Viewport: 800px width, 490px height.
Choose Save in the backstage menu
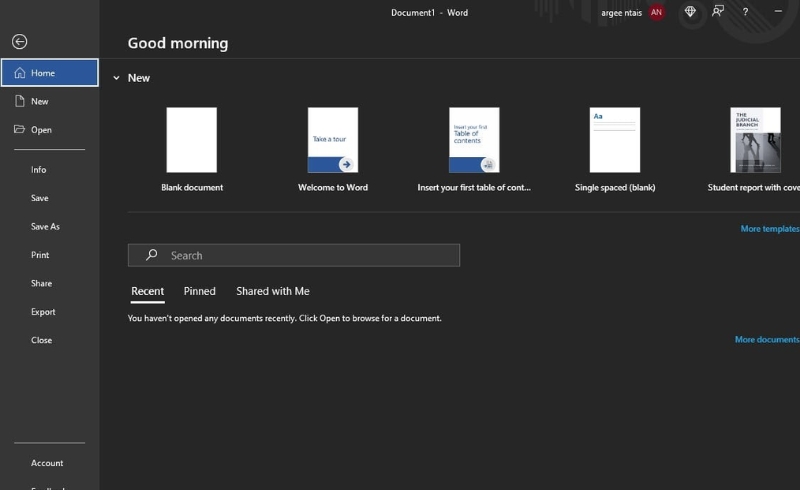point(40,198)
